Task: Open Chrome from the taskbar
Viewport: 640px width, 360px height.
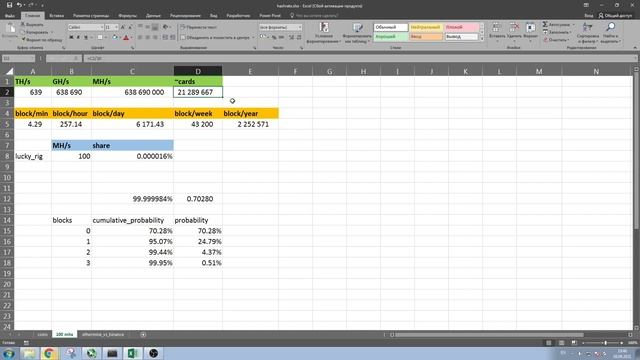Action: (49, 353)
